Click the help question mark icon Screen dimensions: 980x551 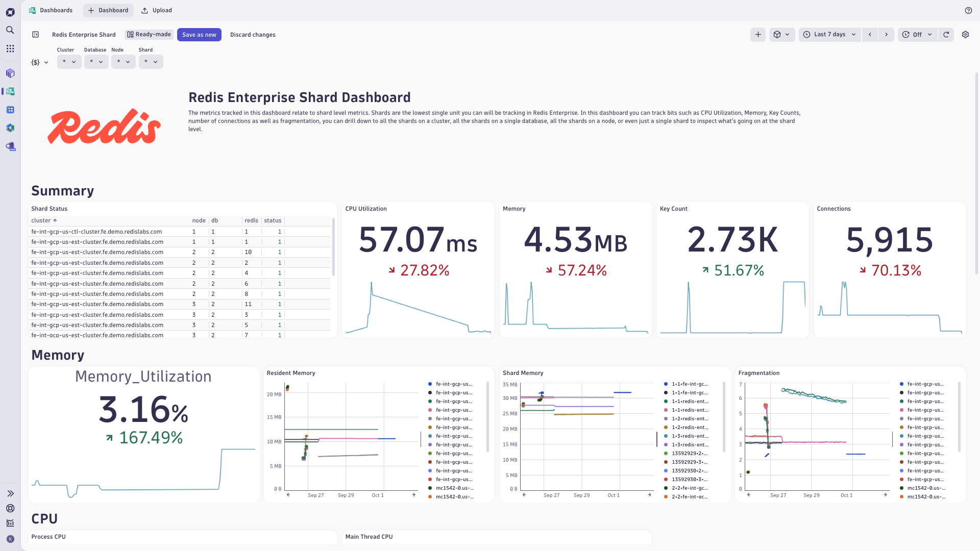pyautogui.click(x=968, y=10)
